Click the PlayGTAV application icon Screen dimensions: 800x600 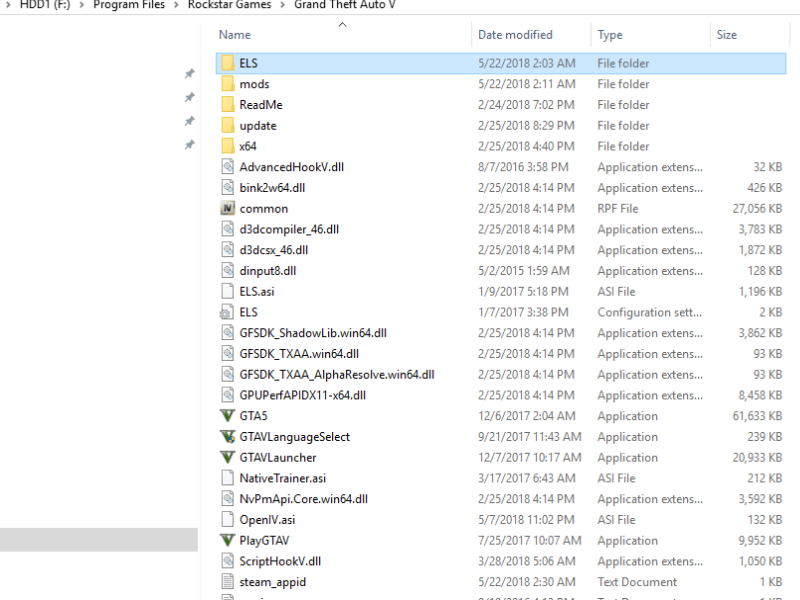(228, 540)
